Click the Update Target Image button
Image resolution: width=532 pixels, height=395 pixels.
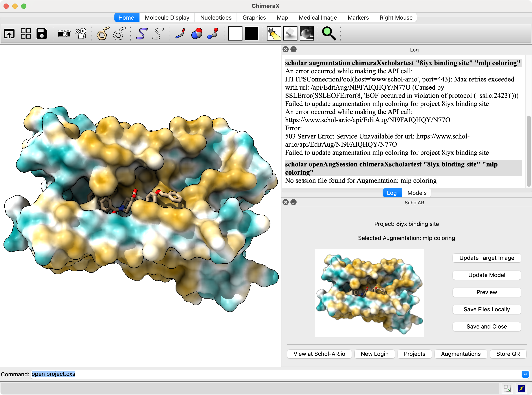[x=487, y=258]
